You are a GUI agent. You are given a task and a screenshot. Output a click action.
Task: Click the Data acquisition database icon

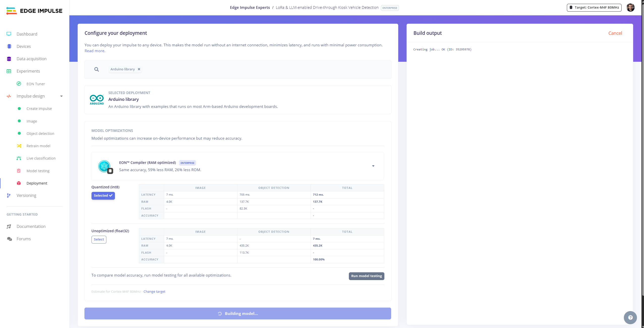click(x=9, y=59)
